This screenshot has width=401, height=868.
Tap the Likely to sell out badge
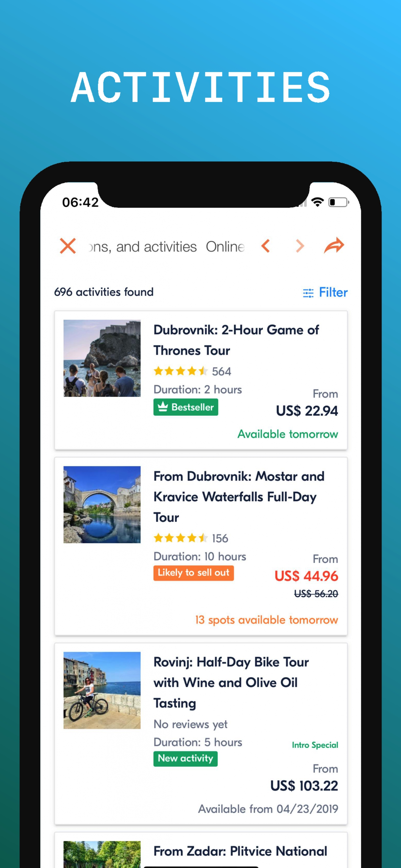click(x=193, y=573)
